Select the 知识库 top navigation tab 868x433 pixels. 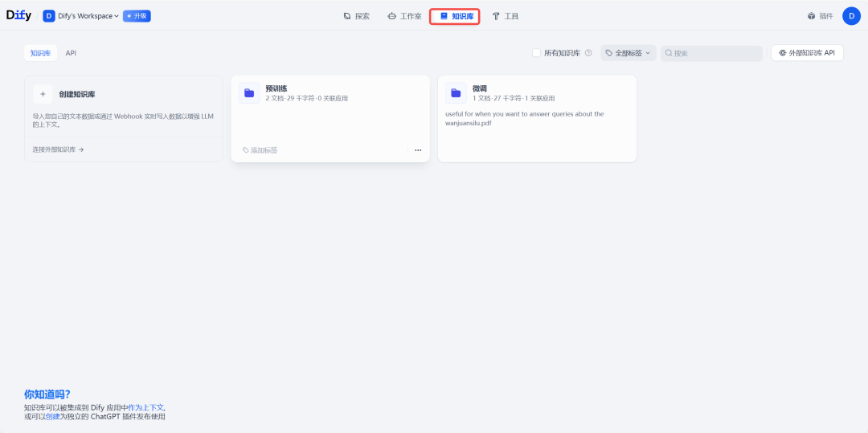(x=455, y=16)
